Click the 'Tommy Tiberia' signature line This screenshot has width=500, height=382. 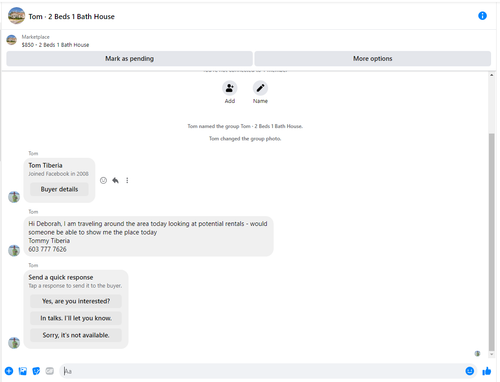[49, 241]
